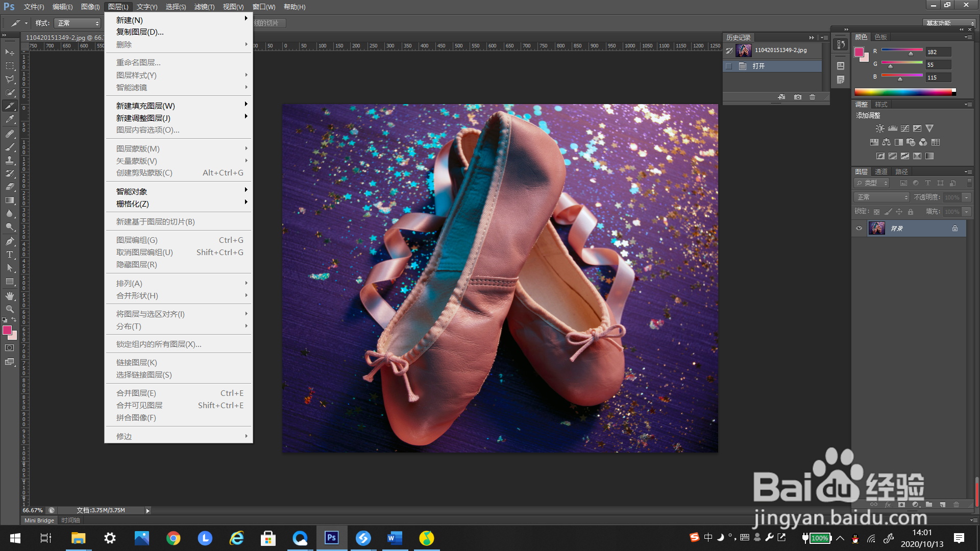The width and height of the screenshot is (980, 551).
Task: Select the Gradient tool
Action: (x=10, y=200)
